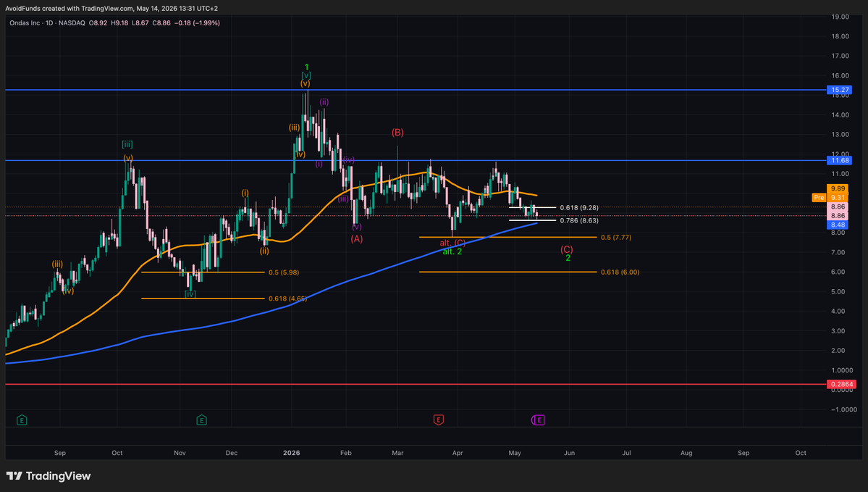Click the Aug label on the time axis
This screenshot has height=492, width=868.
click(x=686, y=453)
